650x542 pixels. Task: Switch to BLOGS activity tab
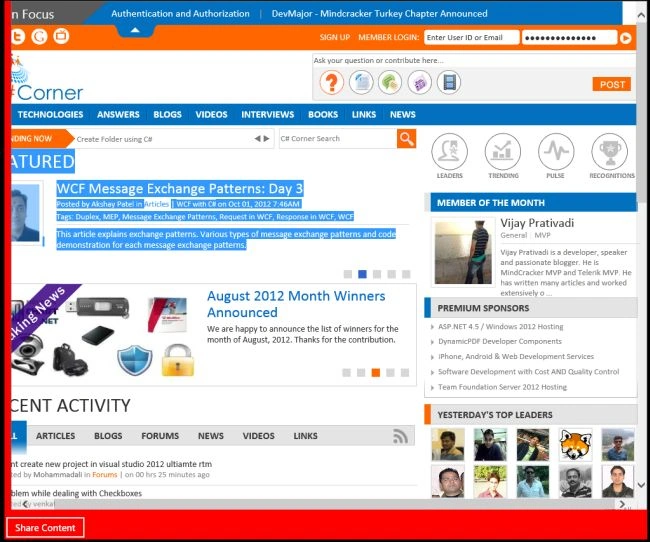point(108,436)
